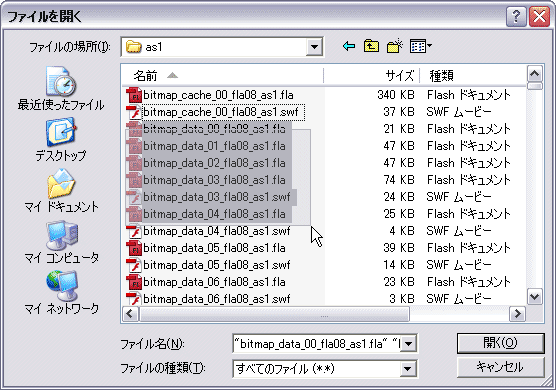The width and height of the screenshot is (556, 390).
Task: Click the SWF icon of bitmap_data_05_fla08_as1.swf
Action: pyautogui.click(x=134, y=265)
